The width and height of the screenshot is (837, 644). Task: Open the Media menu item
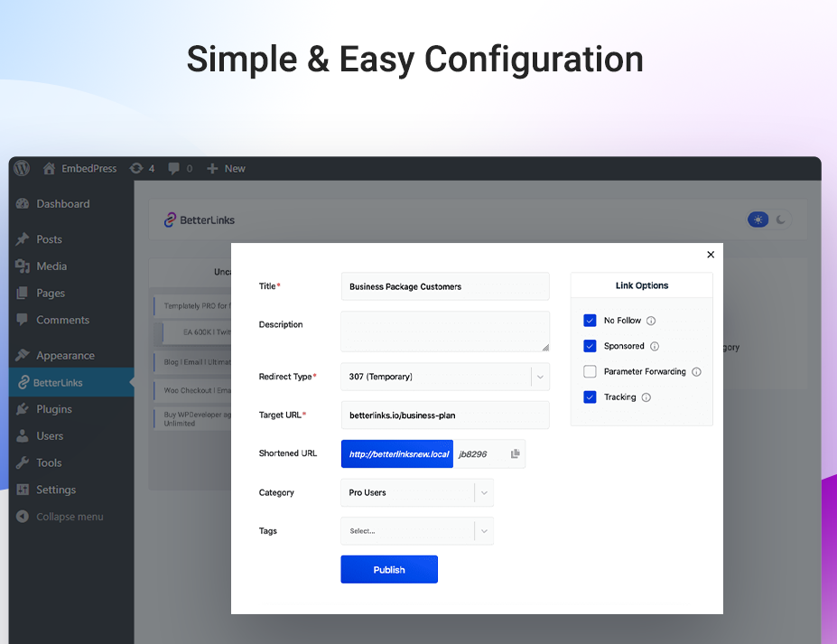[51, 266]
